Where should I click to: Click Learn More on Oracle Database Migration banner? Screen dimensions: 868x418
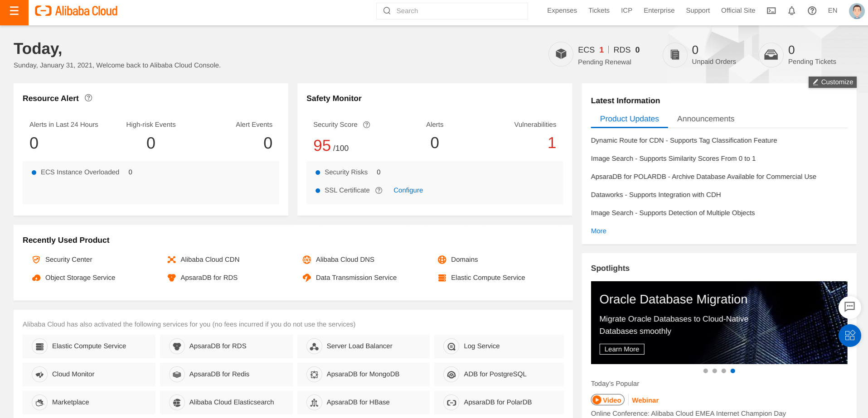pyautogui.click(x=621, y=349)
